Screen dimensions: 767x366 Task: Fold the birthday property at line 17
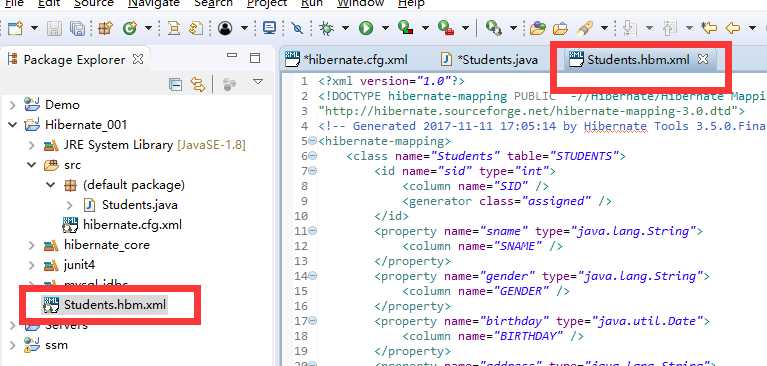click(313, 321)
